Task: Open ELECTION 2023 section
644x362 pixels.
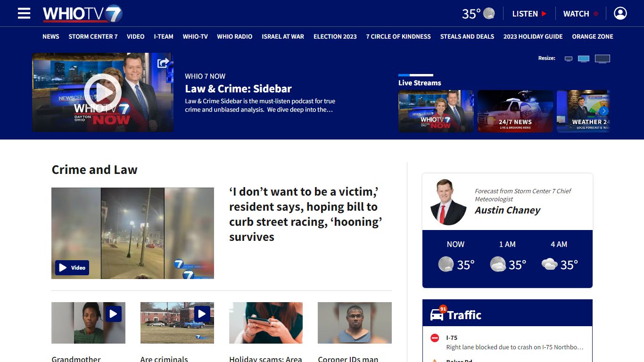Action: (335, 36)
